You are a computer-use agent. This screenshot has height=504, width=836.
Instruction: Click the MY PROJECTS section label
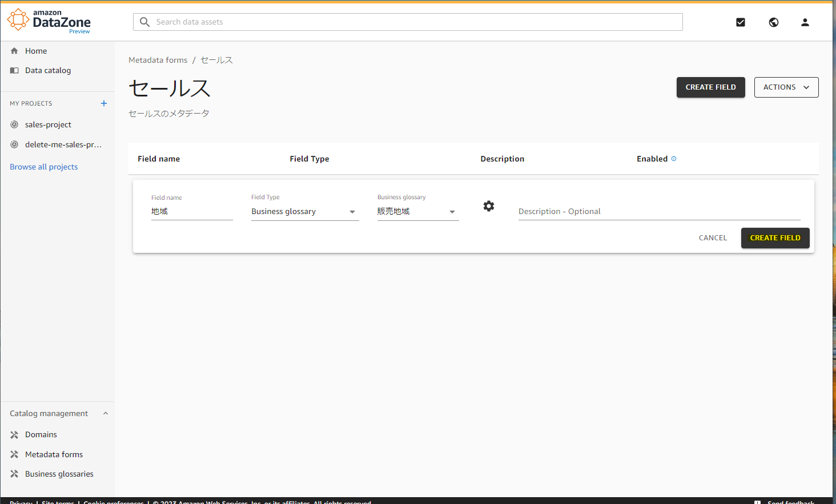[x=31, y=103]
